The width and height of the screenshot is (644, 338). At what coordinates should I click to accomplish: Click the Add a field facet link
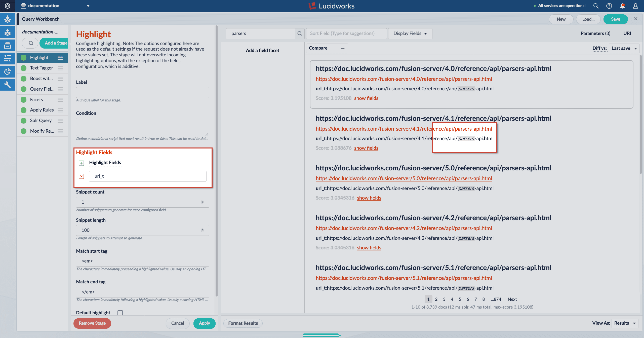click(x=262, y=51)
